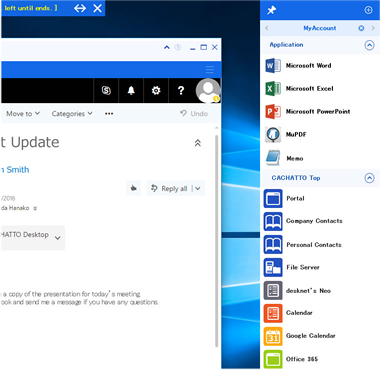Click the circled plus icon in launcher header
This screenshot has width=380, height=370.
[x=368, y=10]
